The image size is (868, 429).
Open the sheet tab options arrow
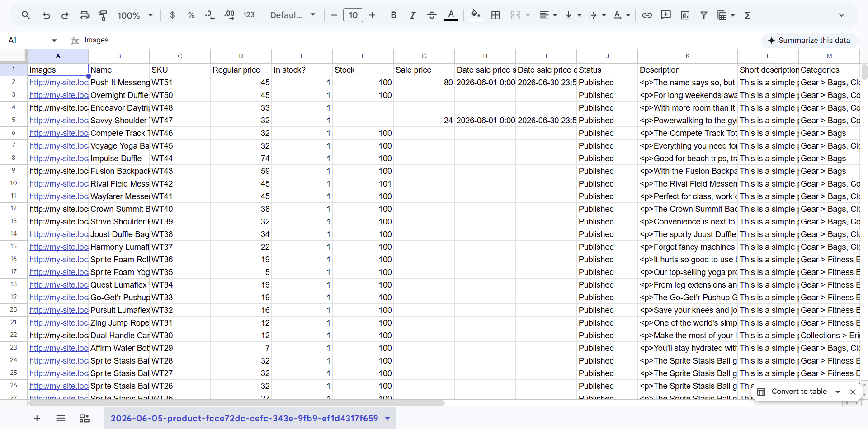point(387,418)
